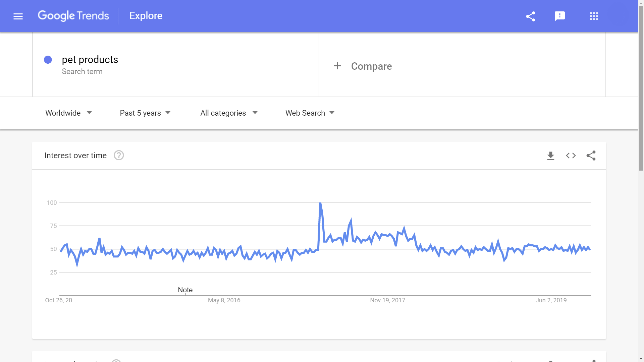This screenshot has height=362, width=644.
Task: Open the send feedback icon
Action: tap(559, 16)
